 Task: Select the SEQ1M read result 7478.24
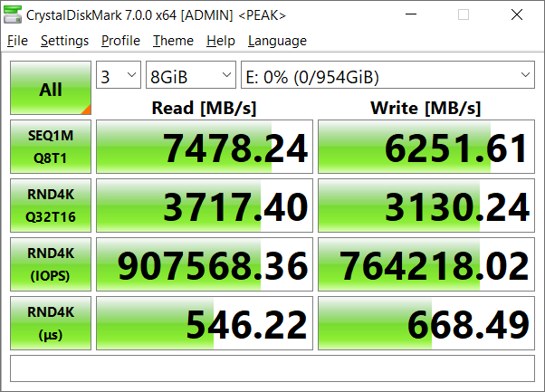[205, 147]
